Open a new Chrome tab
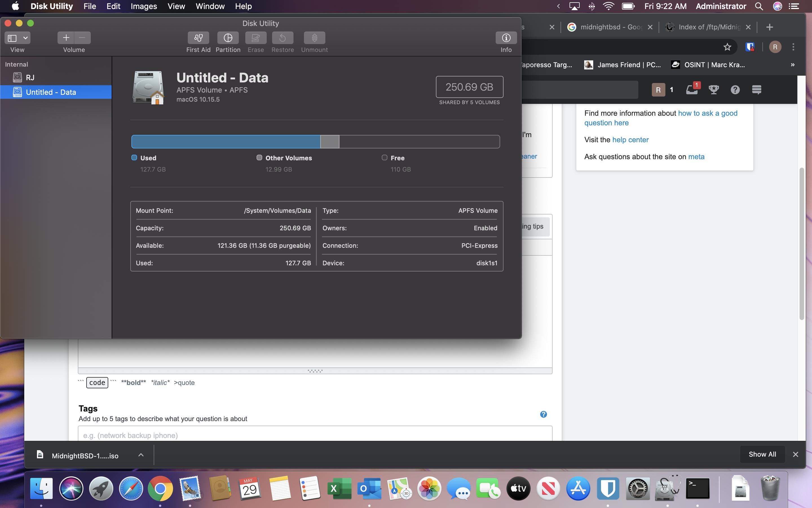 click(770, 27)
